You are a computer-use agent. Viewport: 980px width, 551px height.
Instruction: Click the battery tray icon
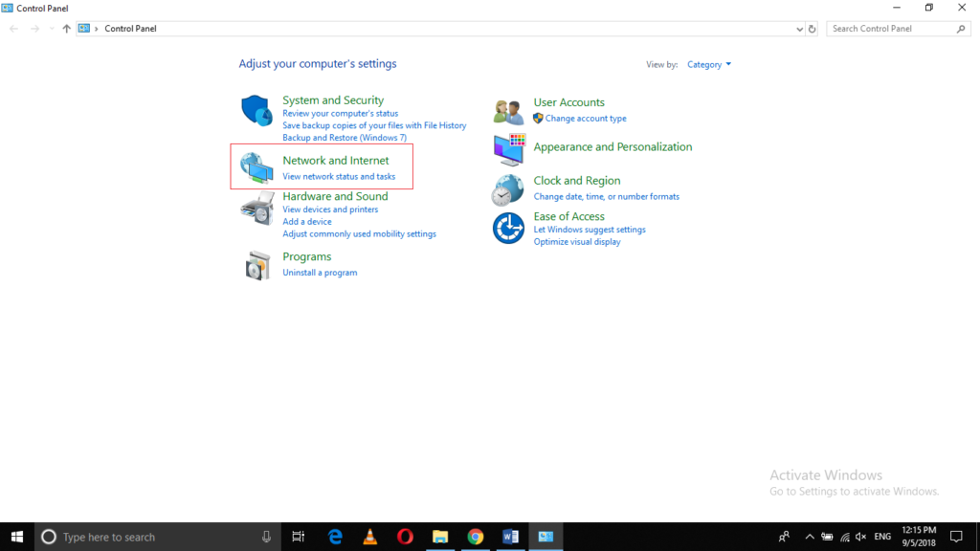827,537
